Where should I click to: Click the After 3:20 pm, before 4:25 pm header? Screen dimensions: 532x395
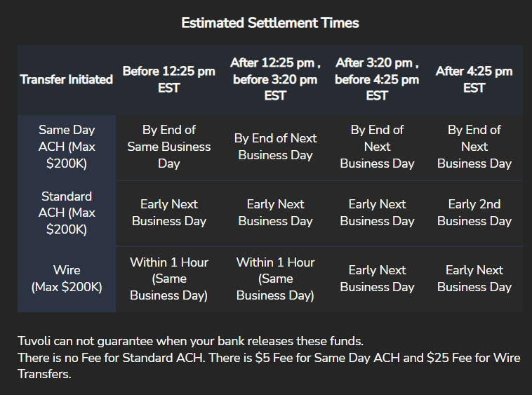coord(377,79)
